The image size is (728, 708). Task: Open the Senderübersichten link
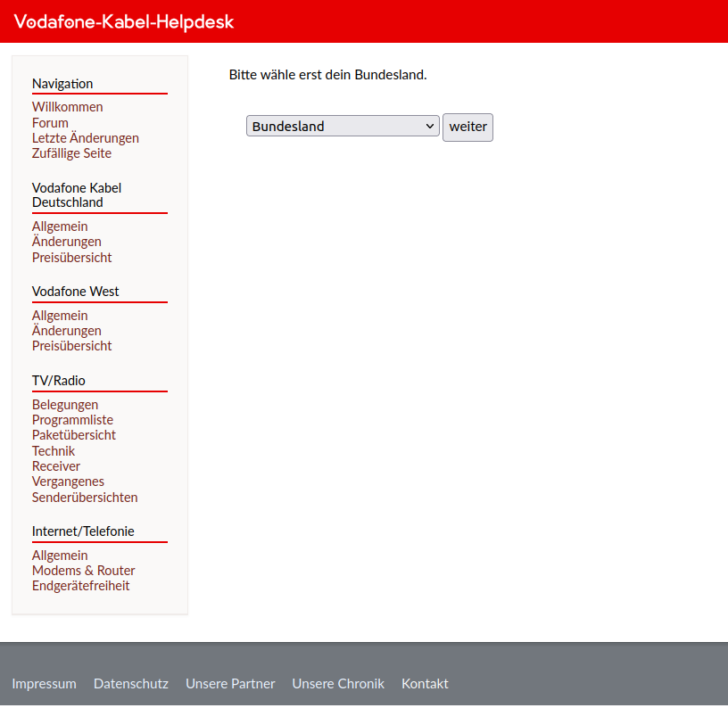click(x=85, y=498)
